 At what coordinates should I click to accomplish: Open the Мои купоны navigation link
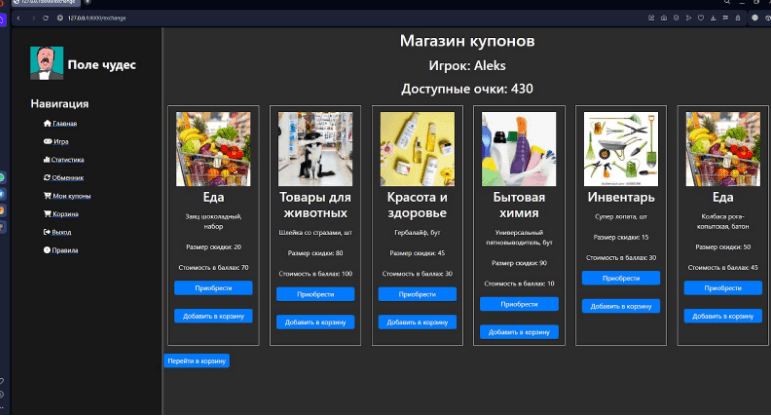[71, 196]
